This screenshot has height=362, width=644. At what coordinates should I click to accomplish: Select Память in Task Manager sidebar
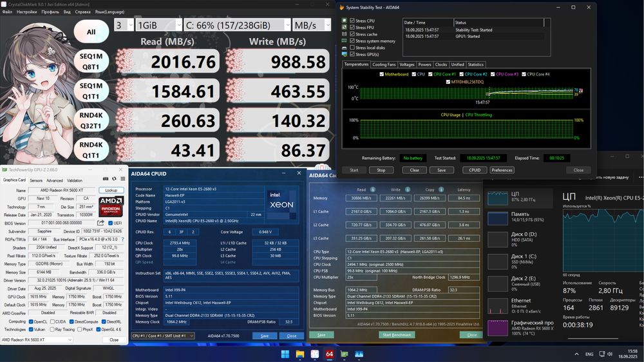520,217
